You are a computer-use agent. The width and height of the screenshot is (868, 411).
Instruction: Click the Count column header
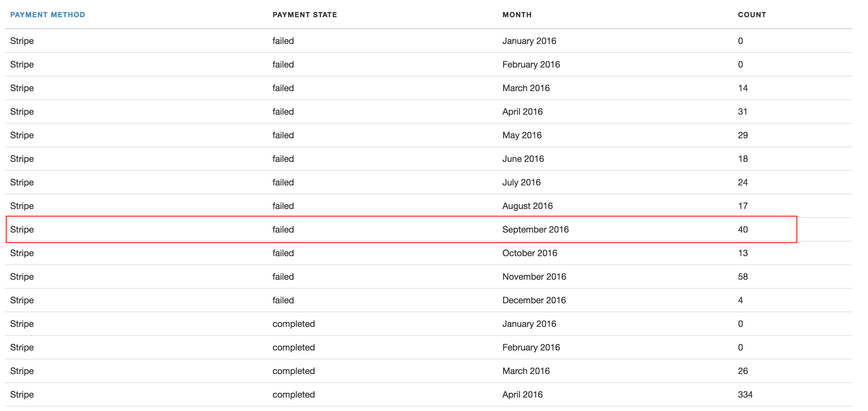(752, 15)
